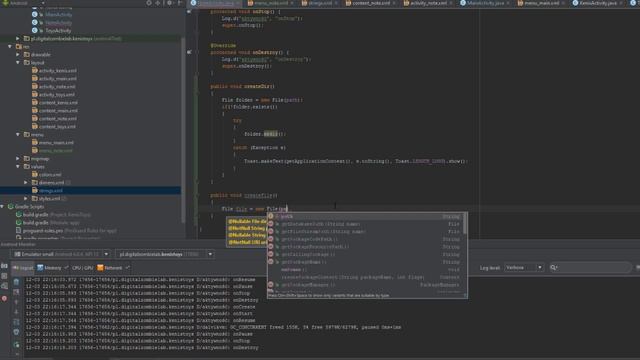
Task: Hide the project panel with the hide icon
Action: click(179, 3)
